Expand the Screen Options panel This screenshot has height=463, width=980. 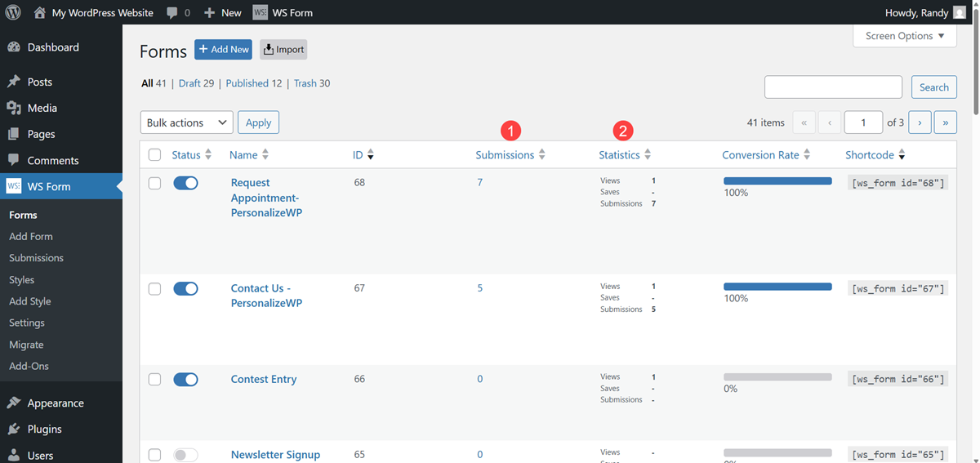tap(905, 36)
